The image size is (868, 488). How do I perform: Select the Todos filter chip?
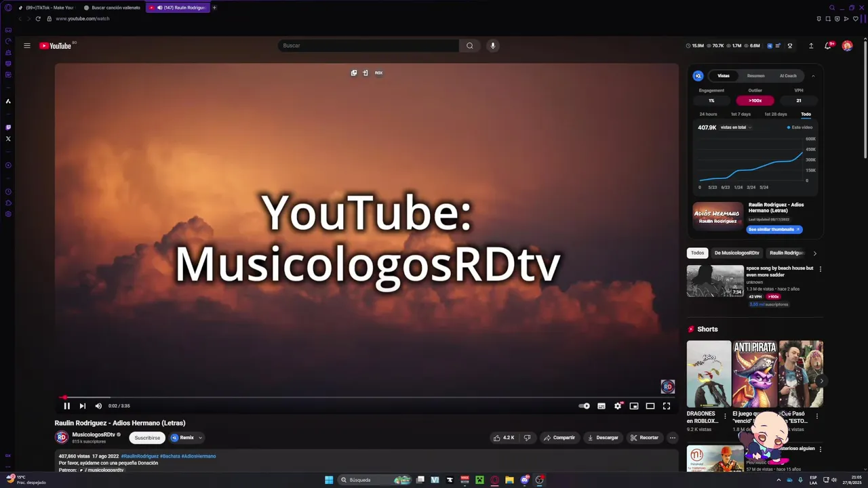click(x=697, y=253)
